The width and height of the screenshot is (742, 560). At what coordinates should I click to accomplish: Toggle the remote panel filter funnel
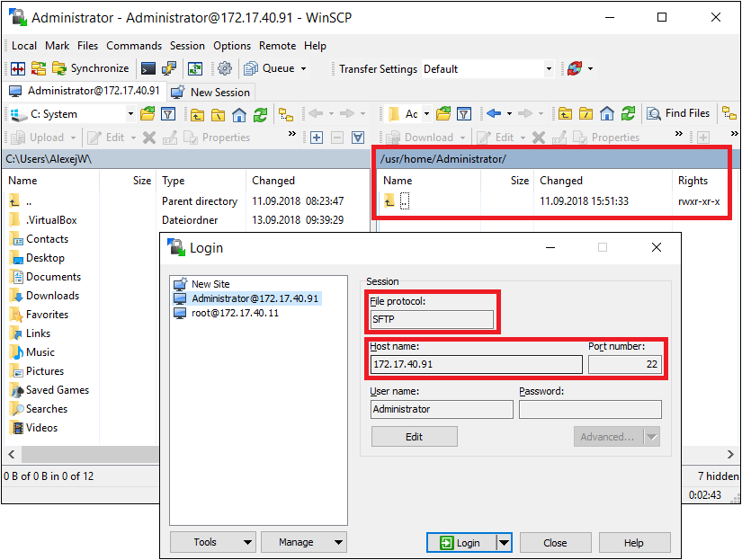tap(463, 113)
